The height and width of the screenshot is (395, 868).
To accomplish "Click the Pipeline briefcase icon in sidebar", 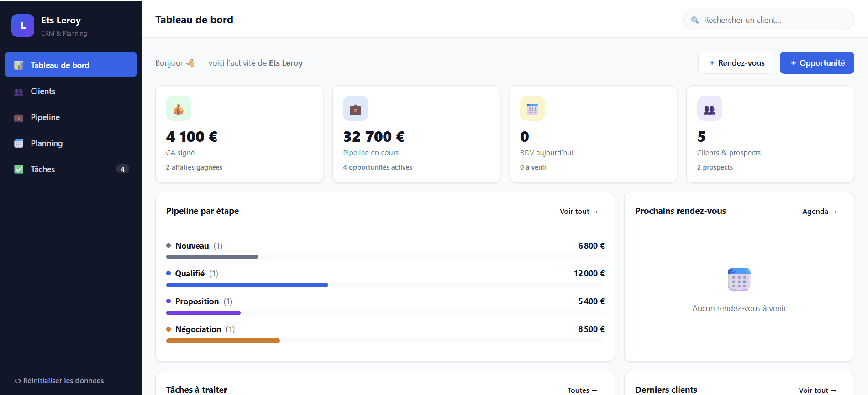I will (19, 118).
